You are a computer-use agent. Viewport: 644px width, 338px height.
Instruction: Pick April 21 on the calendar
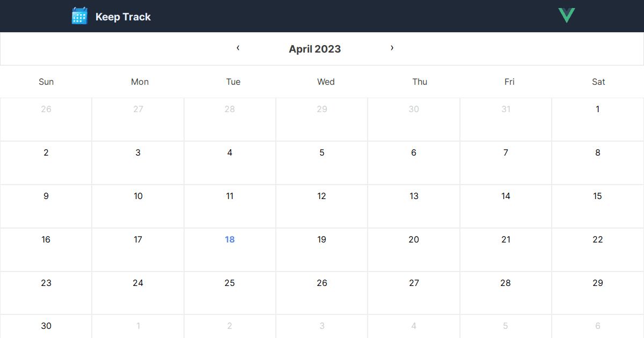coord(506,250)
